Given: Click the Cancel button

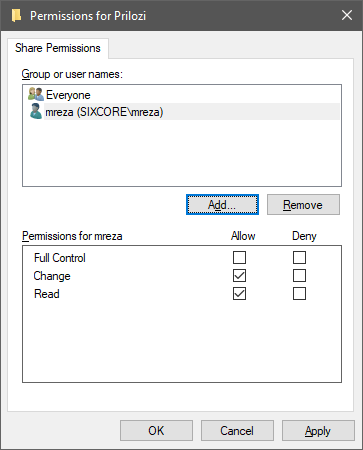Looking at the screenshot, I should 237,431.
